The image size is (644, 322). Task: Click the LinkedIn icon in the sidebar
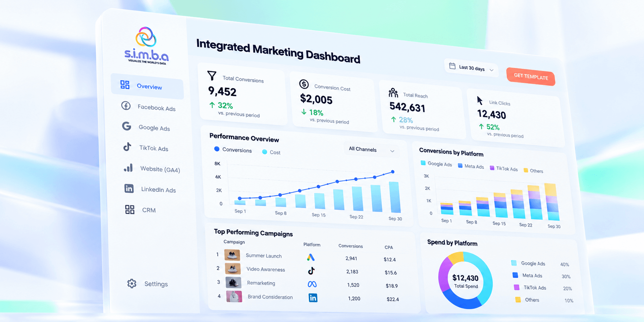pos(129,188)
